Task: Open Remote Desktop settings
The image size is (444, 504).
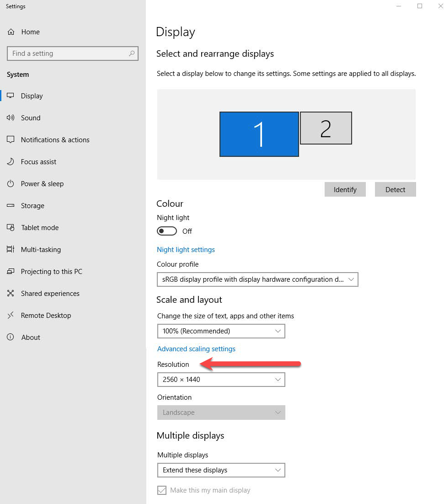Action: pyautogui.click(x=46, y=315)
